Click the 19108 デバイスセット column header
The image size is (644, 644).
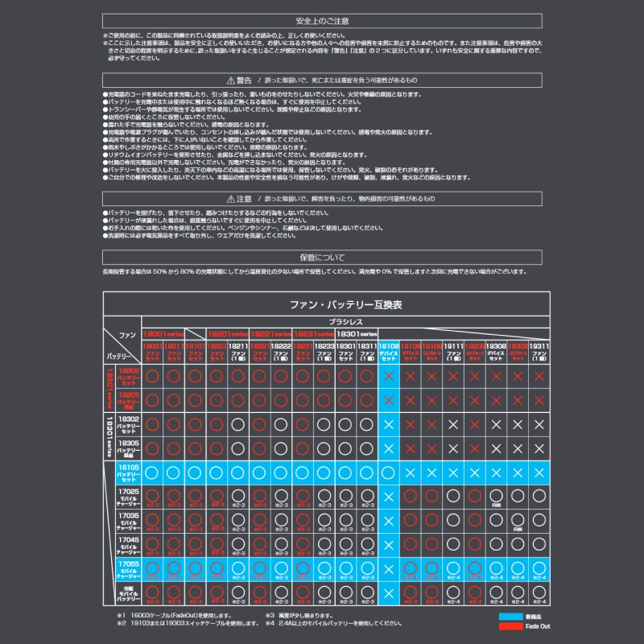(410, 352)
